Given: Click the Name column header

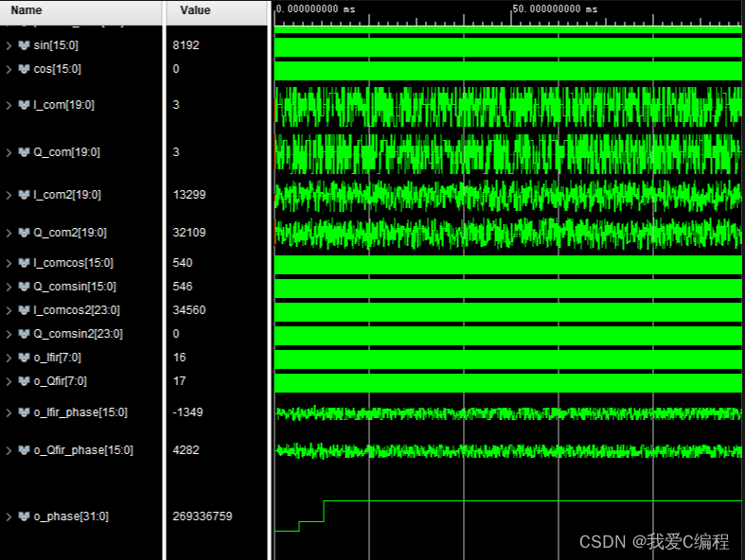Looking at the screenshot, I should coord(27,10).
